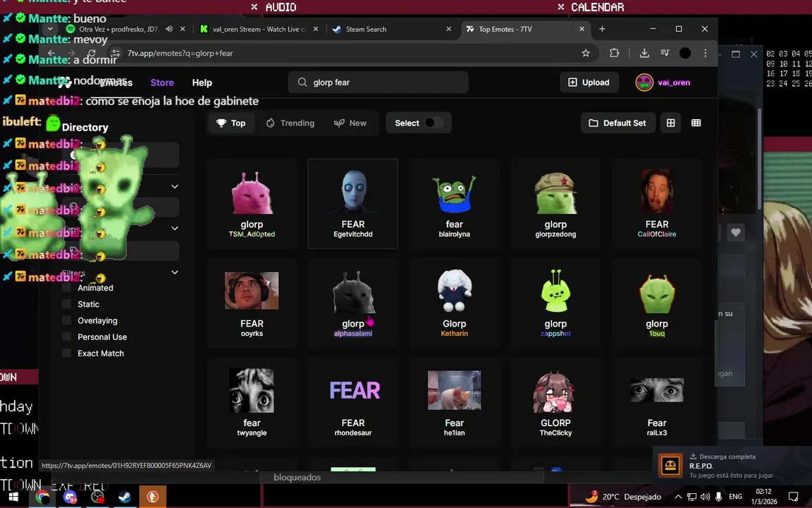Switch to large grid layout icon
This screenshot has width=812, height=508.
(670, 123)
